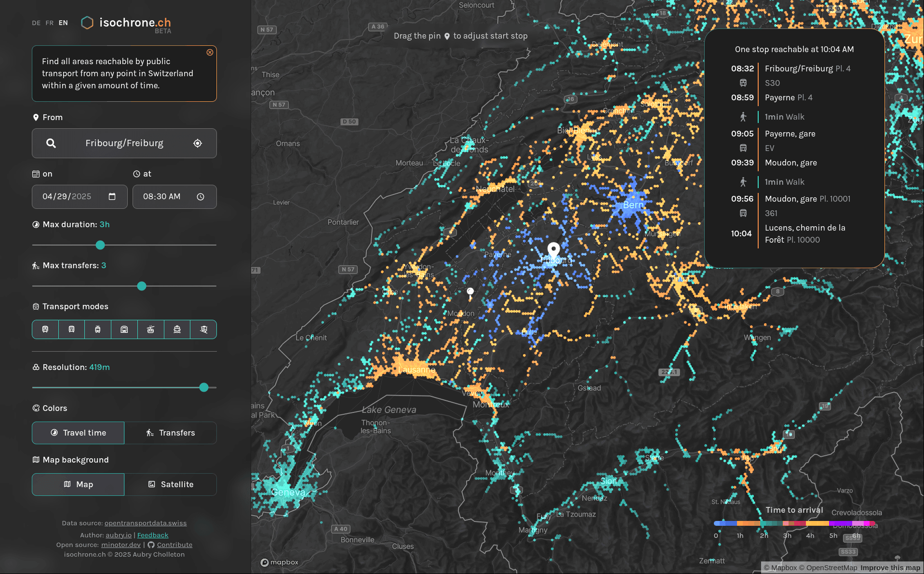
Task: Close the intro description box
Action: [210, 53]
